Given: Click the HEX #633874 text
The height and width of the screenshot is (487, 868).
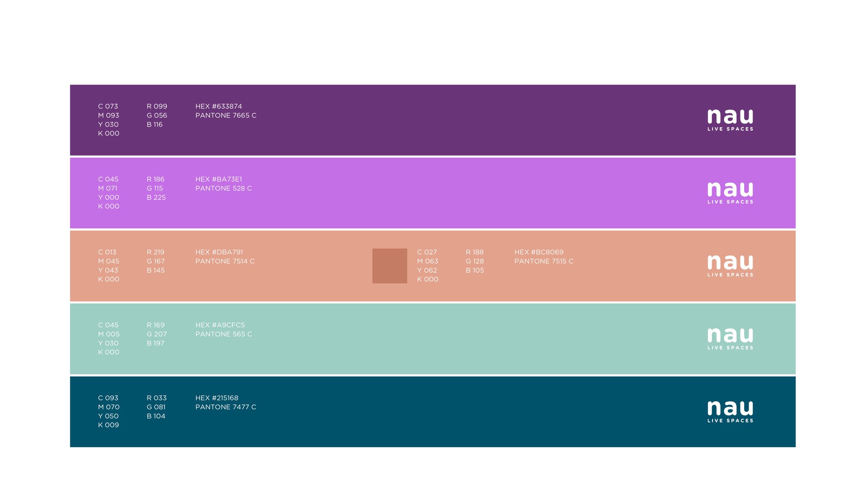Looking at the screenshot, I should point(218,106).
